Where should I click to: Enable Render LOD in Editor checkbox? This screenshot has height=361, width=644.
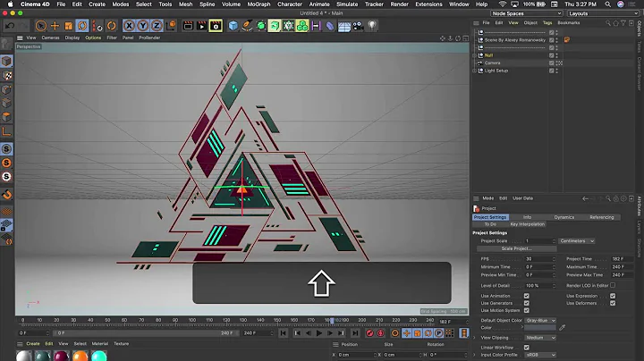point(613,285)
